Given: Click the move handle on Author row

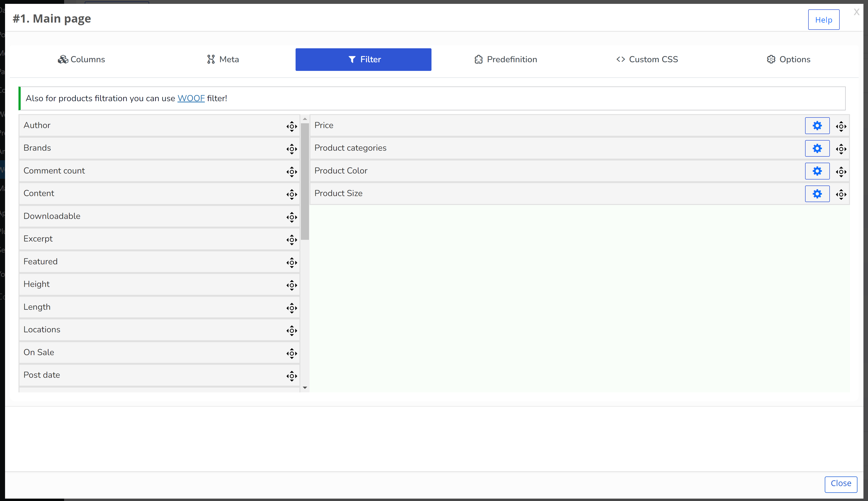Looking at the screenshot, I should coord(291,126).
